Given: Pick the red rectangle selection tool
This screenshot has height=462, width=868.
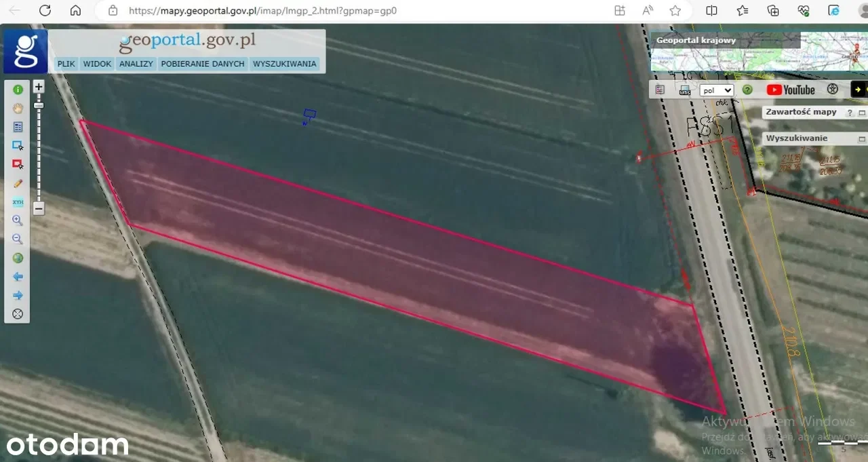Looking at the screenshot, I should [x=18, y=164].
